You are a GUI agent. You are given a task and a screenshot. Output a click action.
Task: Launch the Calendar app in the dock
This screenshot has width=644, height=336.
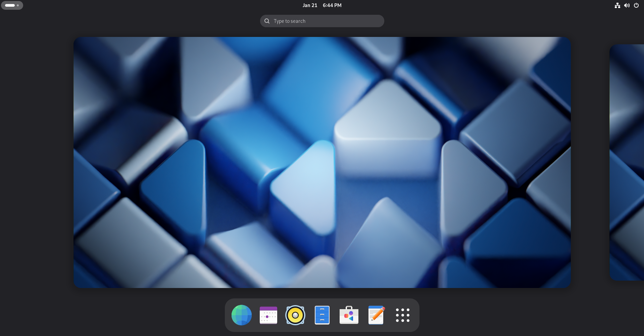coord(268,315)
